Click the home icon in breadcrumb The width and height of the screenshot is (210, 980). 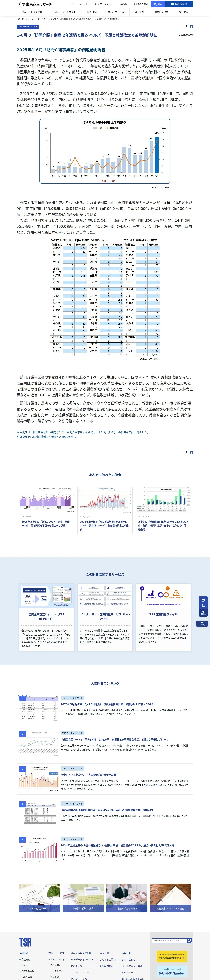pyautogui.click(x=19, y=19)
